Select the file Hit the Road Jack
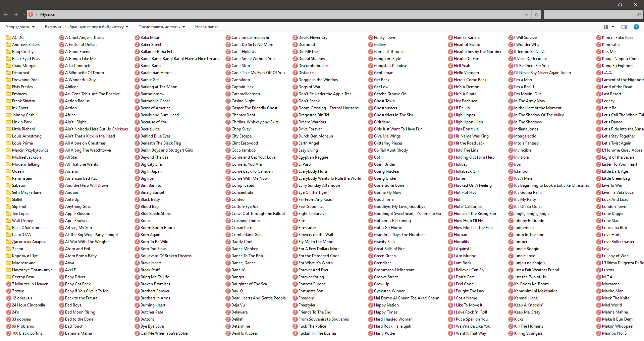Viewport: 644px width, 341px height. (466, 143)
